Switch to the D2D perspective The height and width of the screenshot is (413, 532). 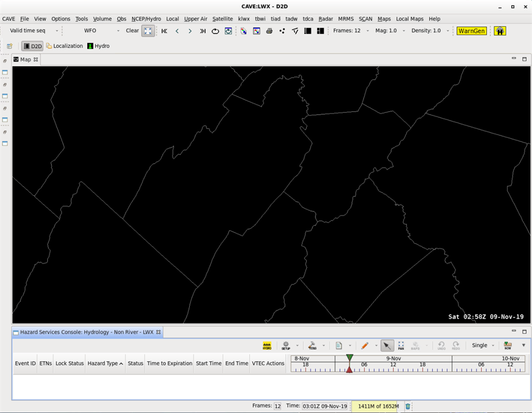33,46
